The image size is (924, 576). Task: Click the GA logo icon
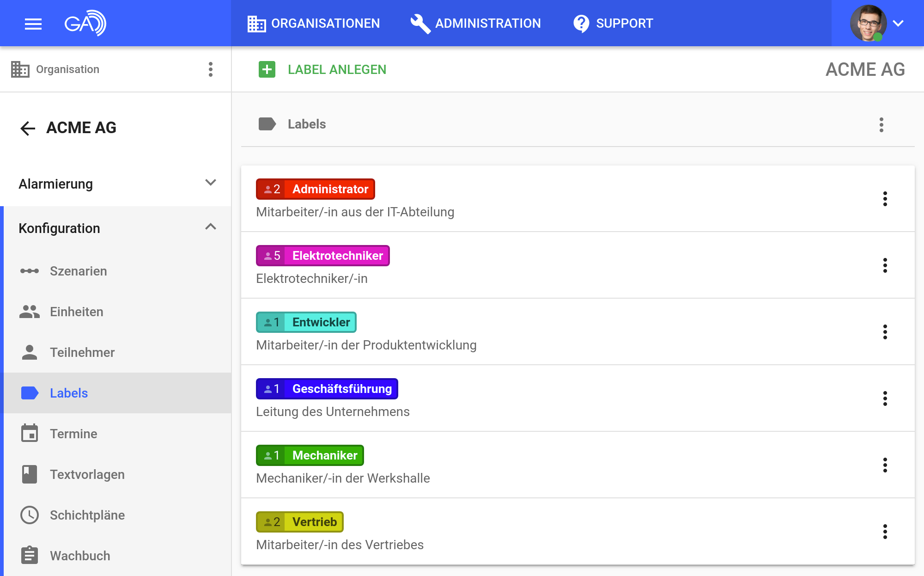[x=85, y=23]
